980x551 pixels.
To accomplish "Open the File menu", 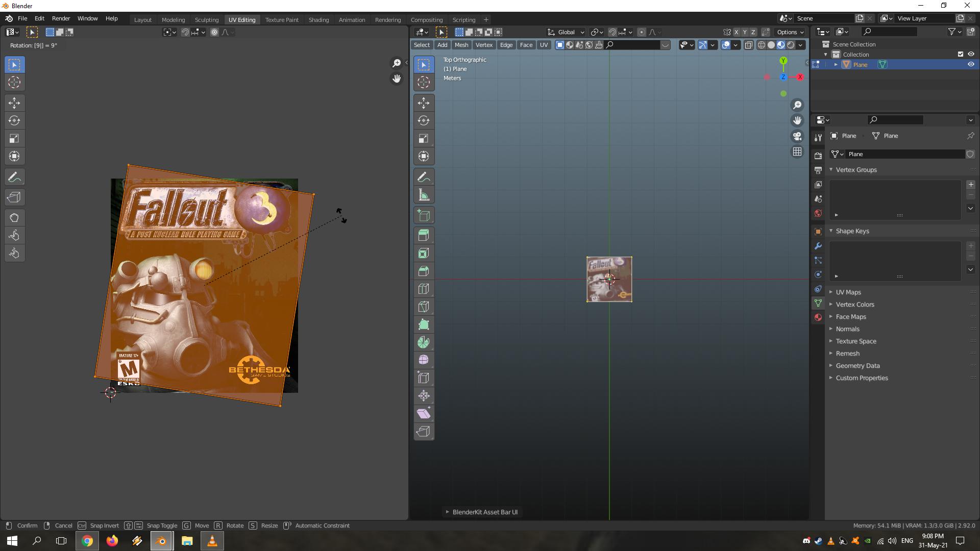I will [22, 18].
